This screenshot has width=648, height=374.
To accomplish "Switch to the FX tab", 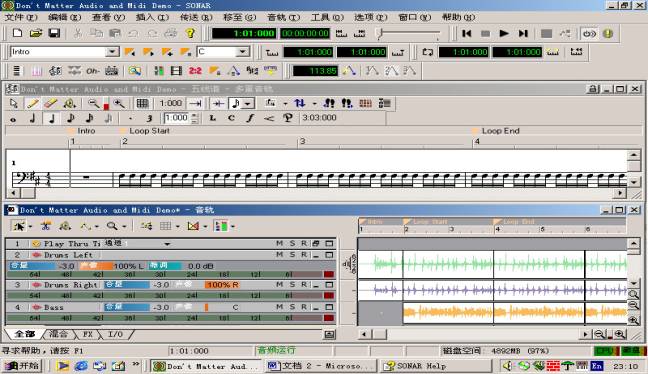I will coord(88,334).
